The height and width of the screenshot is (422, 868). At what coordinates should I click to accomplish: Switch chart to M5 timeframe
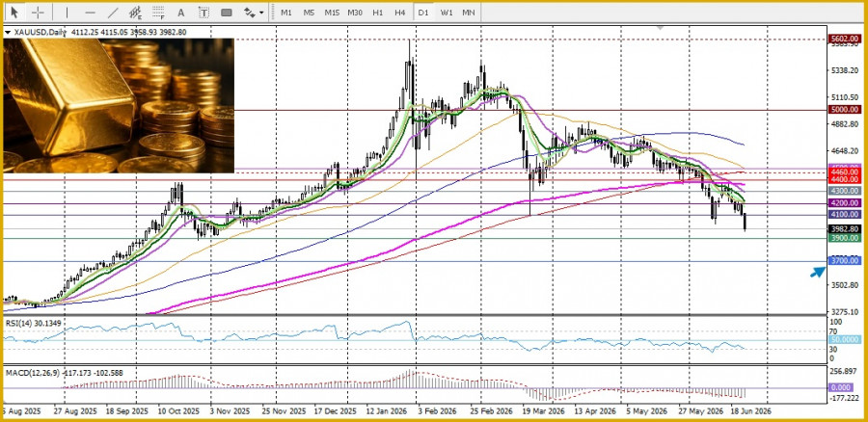(x=309, y=13)
